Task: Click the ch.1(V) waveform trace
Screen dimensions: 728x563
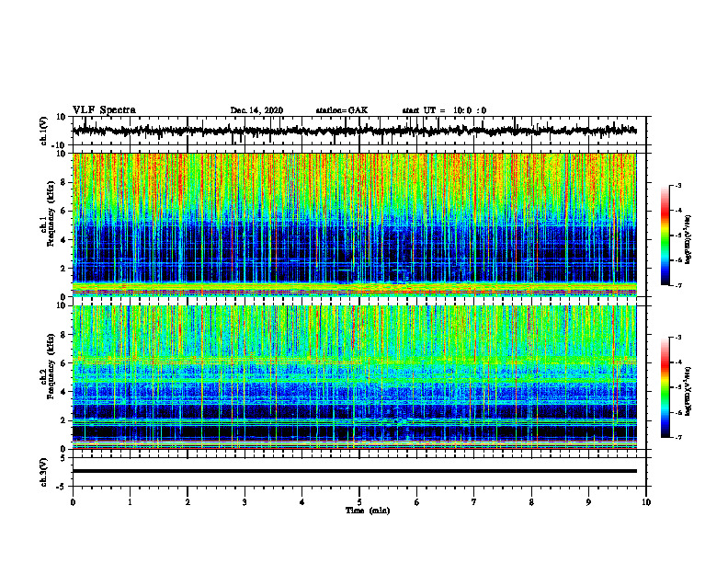Action: point(355,131)
